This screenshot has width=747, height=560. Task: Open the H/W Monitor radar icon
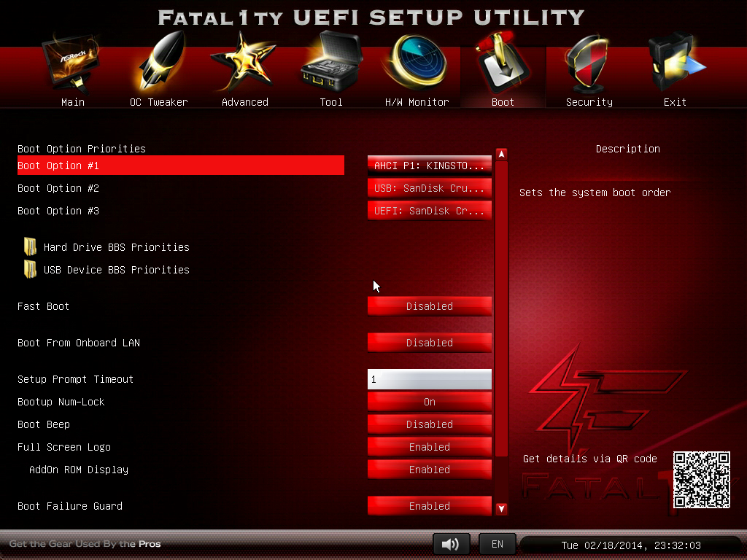(417, 66)
